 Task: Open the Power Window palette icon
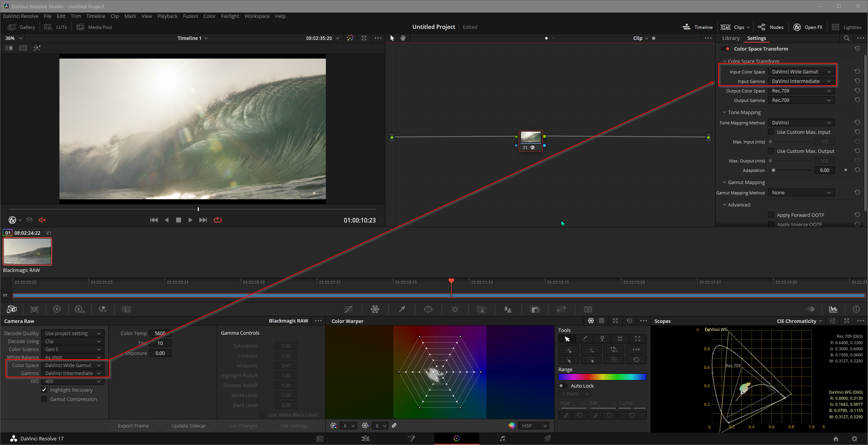point(428,309)
